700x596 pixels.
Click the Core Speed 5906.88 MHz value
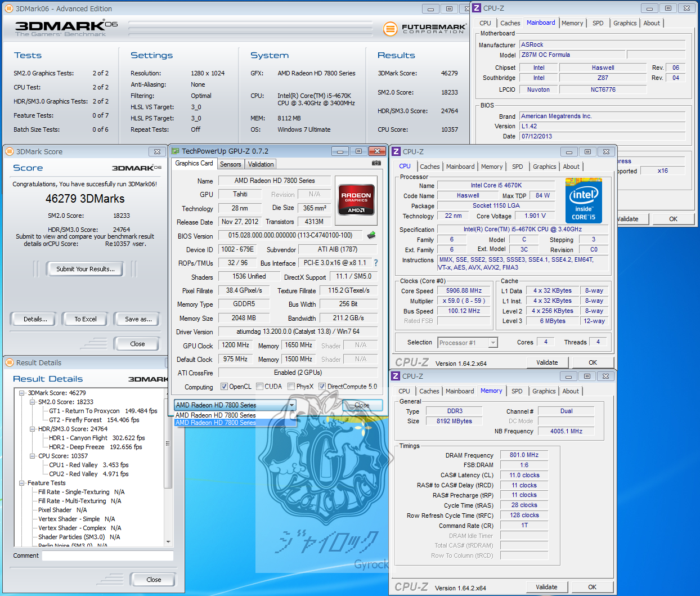(x=464, y=291)
